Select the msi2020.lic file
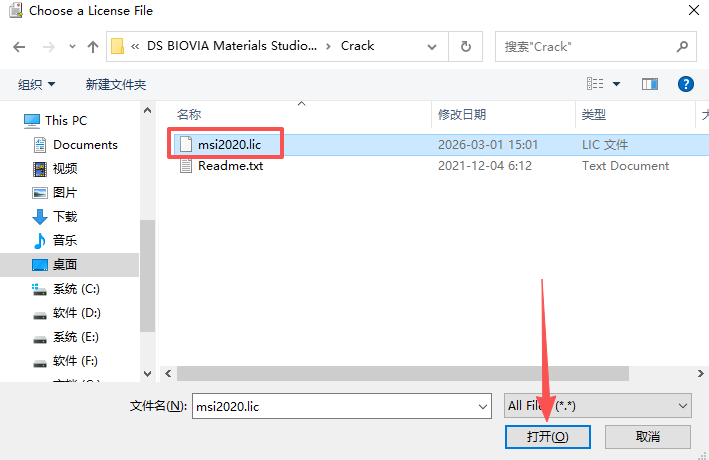This screenshot has width=709, height=460. click(229, 145)
